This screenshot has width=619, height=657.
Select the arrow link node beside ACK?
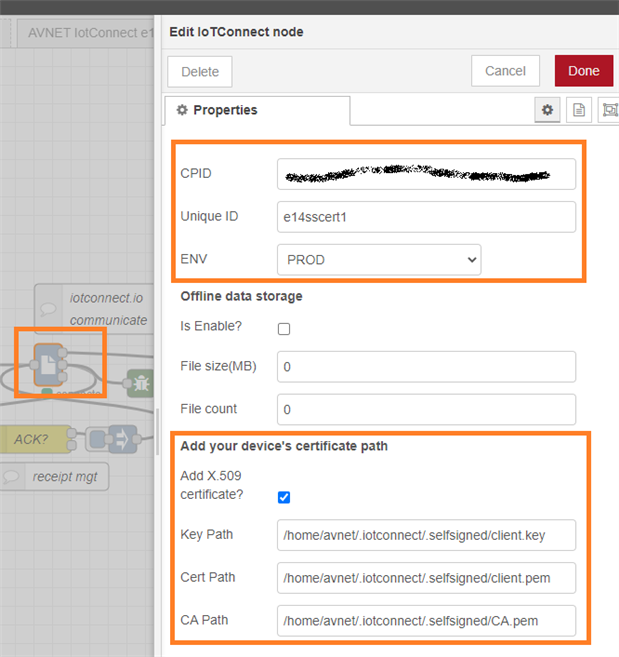pyautogui.click(x=111, y=438)
